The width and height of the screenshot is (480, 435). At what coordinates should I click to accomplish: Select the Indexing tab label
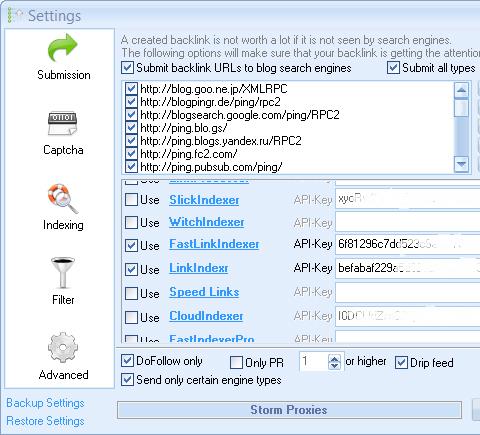[63, 225]
